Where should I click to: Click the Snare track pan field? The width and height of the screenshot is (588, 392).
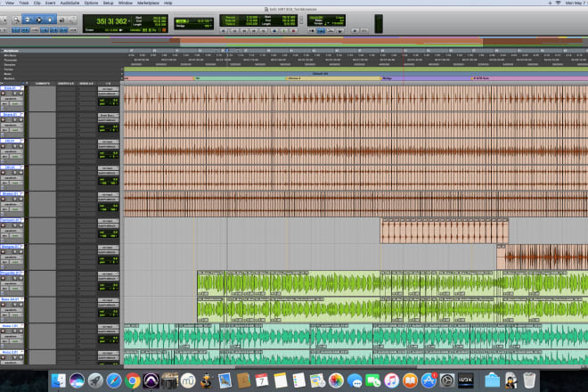tap(109, 130)
